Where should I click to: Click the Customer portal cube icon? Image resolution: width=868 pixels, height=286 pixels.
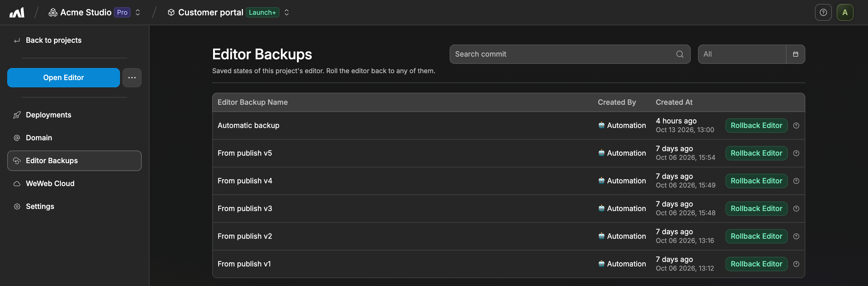point(171,12)
